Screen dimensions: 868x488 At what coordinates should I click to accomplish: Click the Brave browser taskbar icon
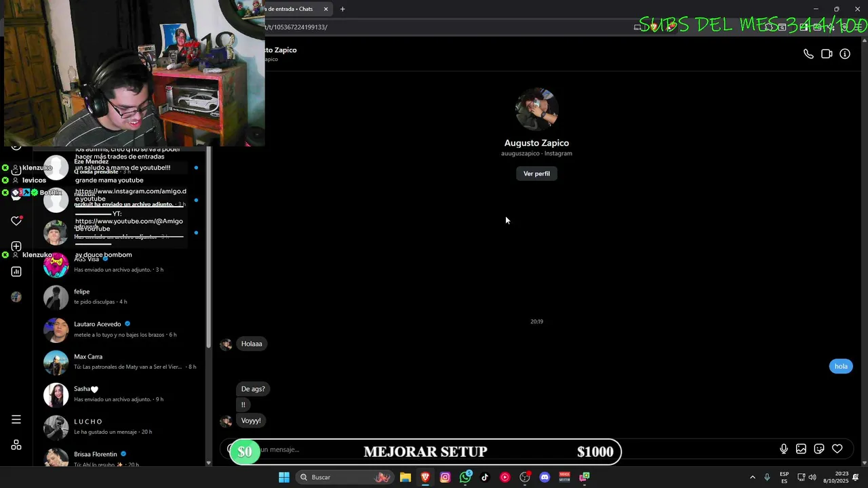click(x=425, y=477)
